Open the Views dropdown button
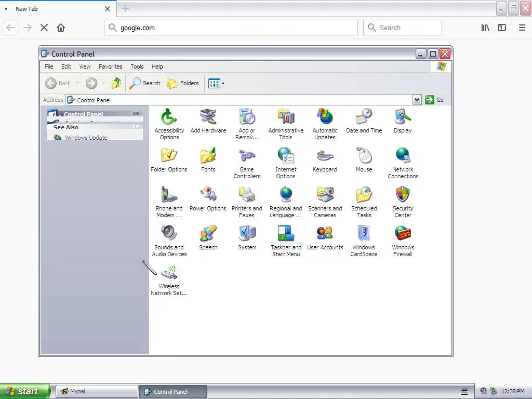Screen dimensions: 532x399 pyautogui.click(x=216, y=83)
